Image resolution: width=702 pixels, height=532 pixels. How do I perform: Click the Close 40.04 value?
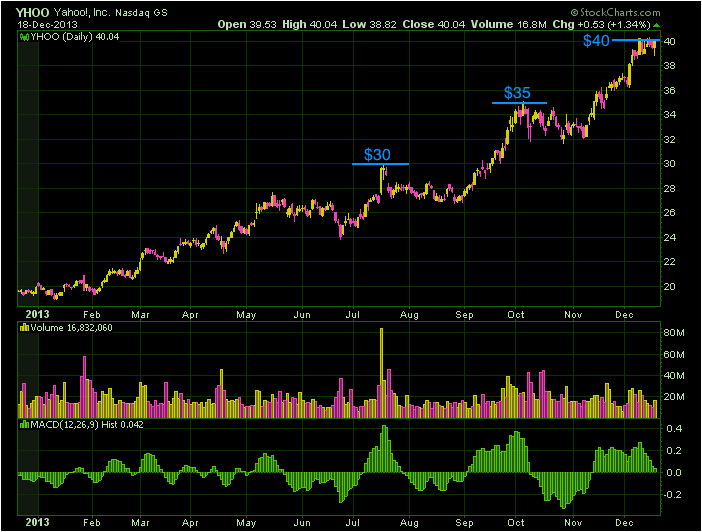point(433,24)
